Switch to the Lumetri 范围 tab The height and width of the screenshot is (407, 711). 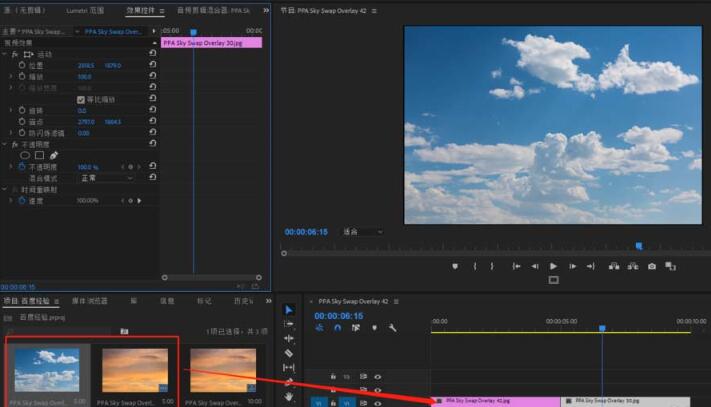85,10
